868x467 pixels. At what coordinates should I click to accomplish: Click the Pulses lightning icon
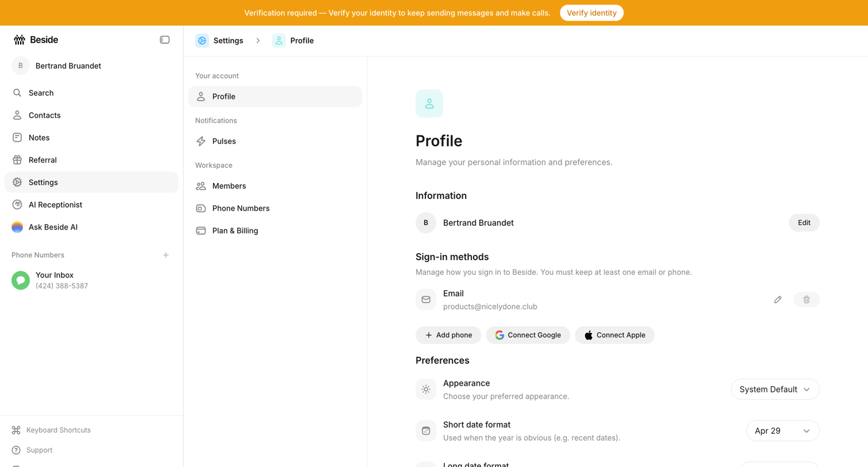(x=201, y=141)
